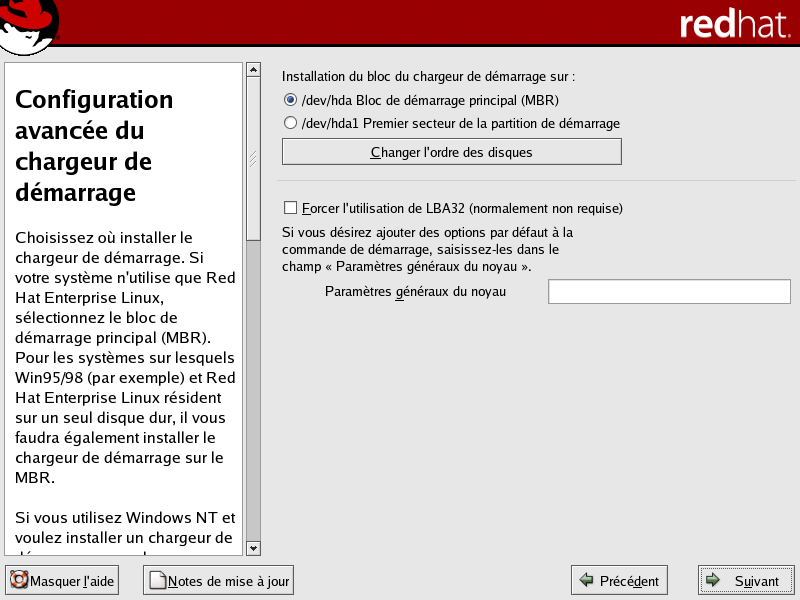Focus the Paramètres généraux du noyau text field

669,291
